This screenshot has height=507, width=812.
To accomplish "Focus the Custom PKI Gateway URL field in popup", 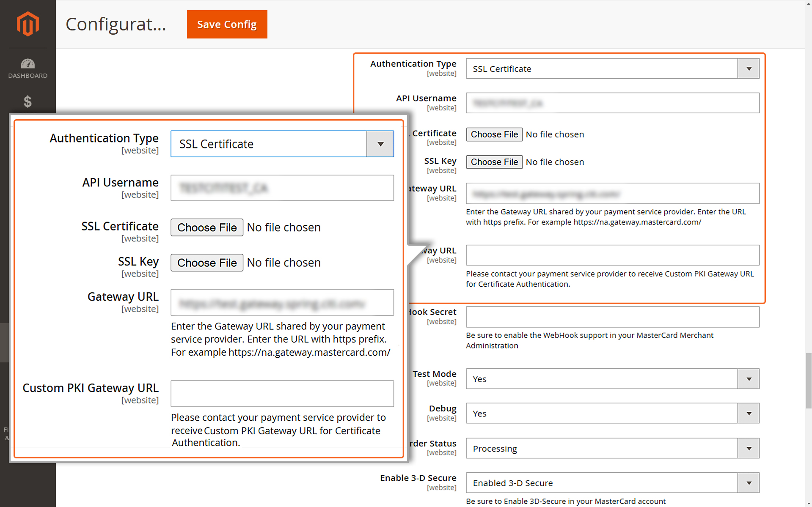I will 282,394.
